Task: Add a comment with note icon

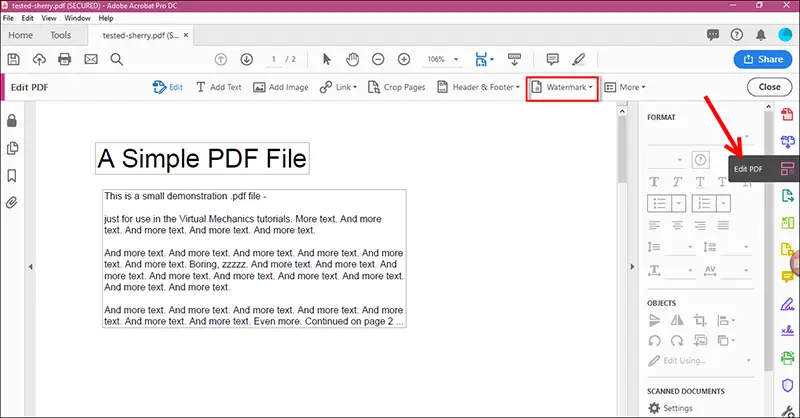Action: [x=553, y=59]
